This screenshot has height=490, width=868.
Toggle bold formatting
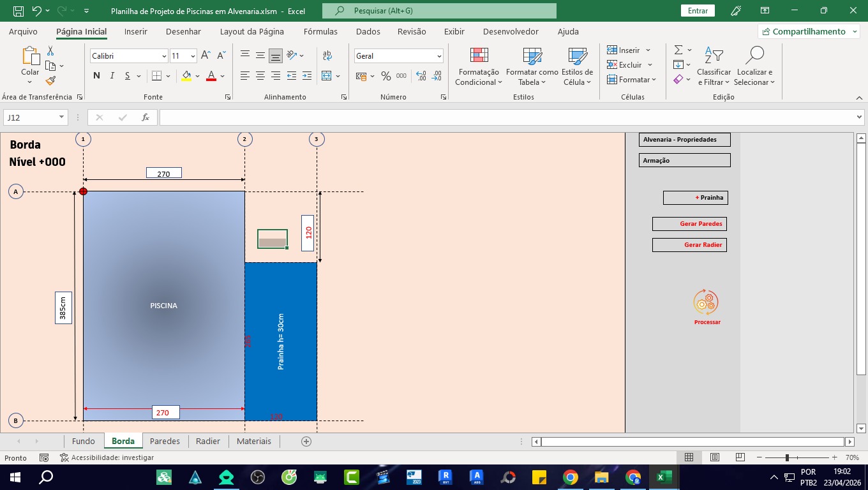[x=96, y=76]
